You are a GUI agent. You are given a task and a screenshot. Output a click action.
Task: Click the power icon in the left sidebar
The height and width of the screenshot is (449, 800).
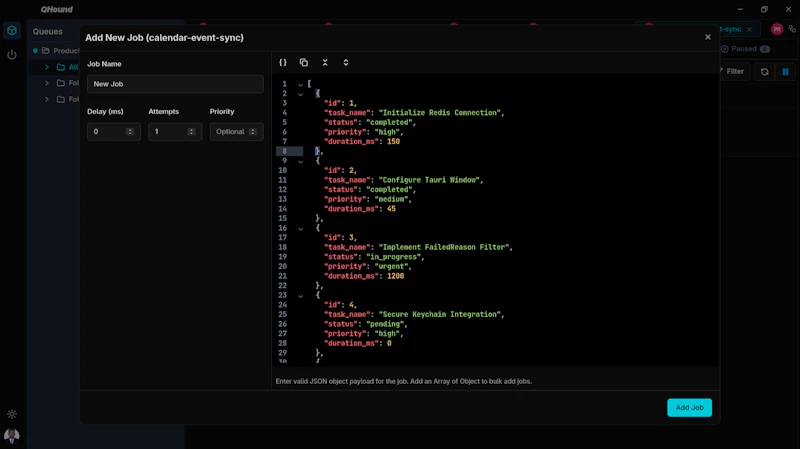pos(12,55)
